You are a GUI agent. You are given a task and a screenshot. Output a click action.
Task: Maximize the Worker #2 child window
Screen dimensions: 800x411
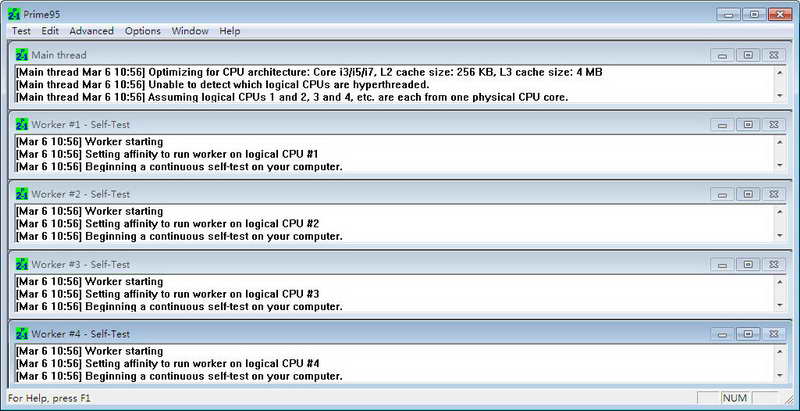(x=748, y=194)
